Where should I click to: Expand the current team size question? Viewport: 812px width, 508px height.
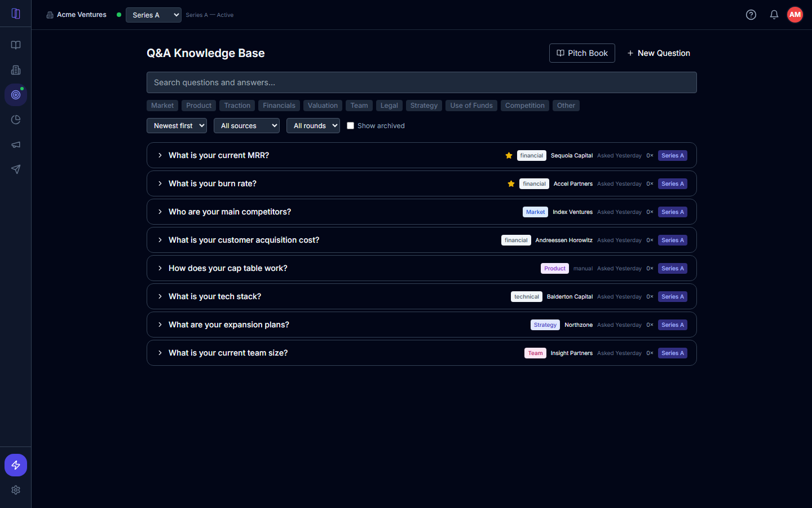click(422, 353)
